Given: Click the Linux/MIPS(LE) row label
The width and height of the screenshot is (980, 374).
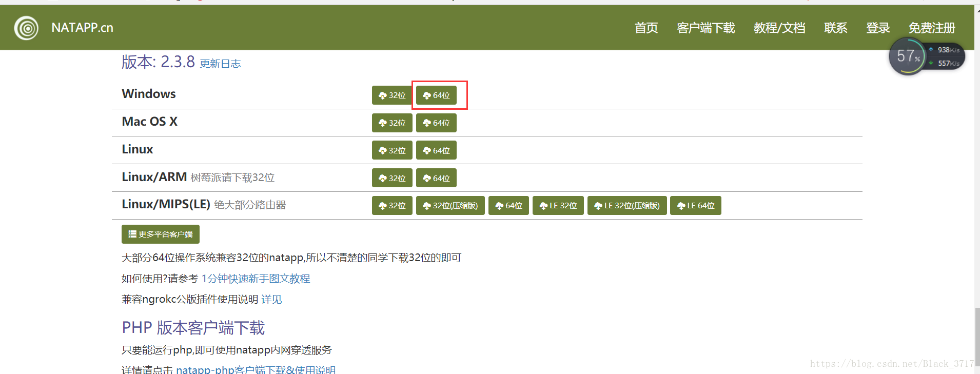Looking at the screenshot, I should click(166, 204).
